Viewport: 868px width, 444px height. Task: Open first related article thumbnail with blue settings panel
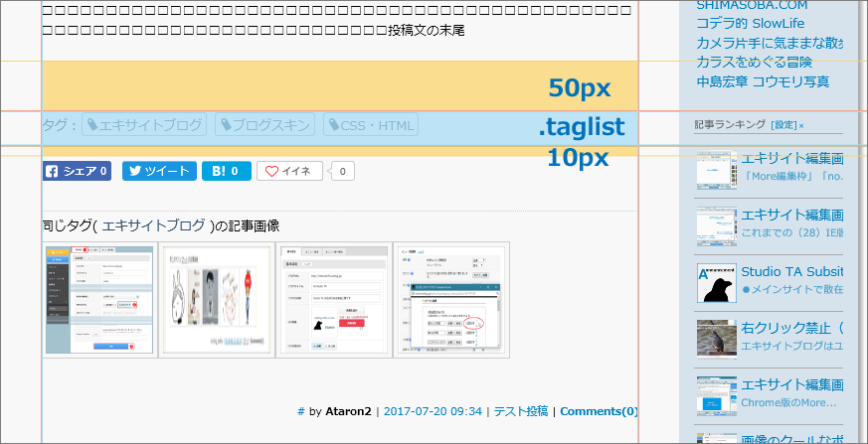click(x=99, y=300)
